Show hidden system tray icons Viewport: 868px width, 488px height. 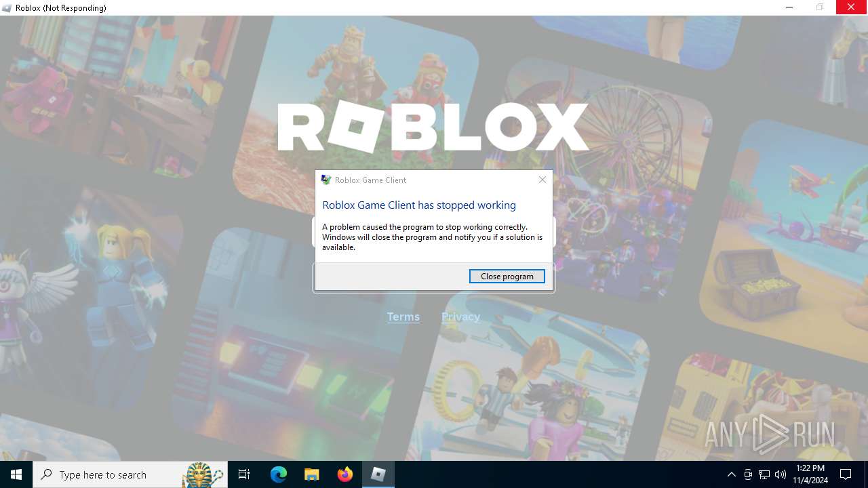pos(731,474)
